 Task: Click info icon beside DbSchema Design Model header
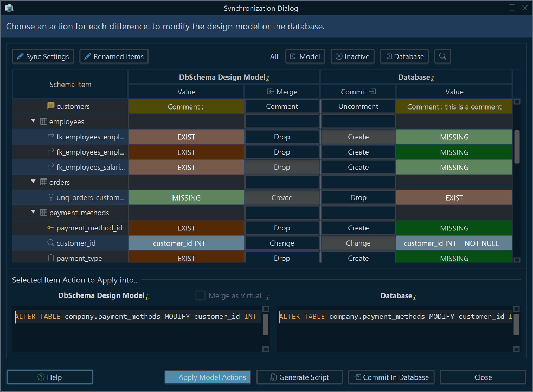click(268, 79)
